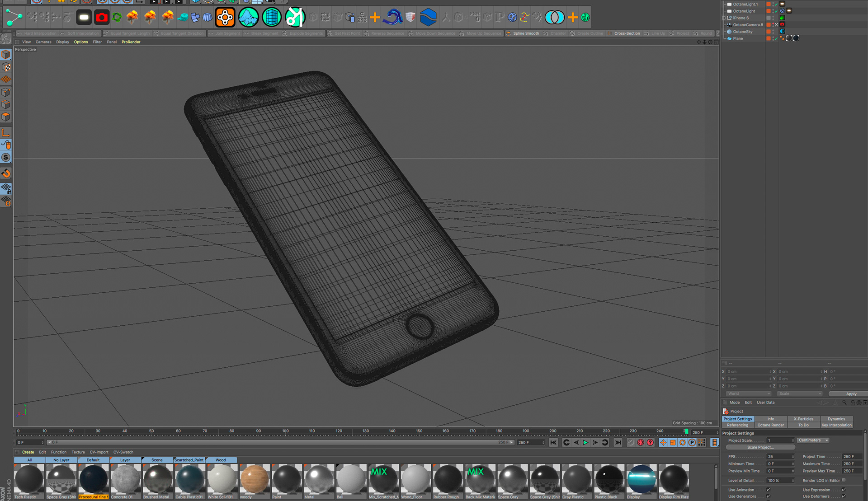
Task: Open the Centimeters unit dropdown
Action: pyautogui.click(x=813, y=440)
